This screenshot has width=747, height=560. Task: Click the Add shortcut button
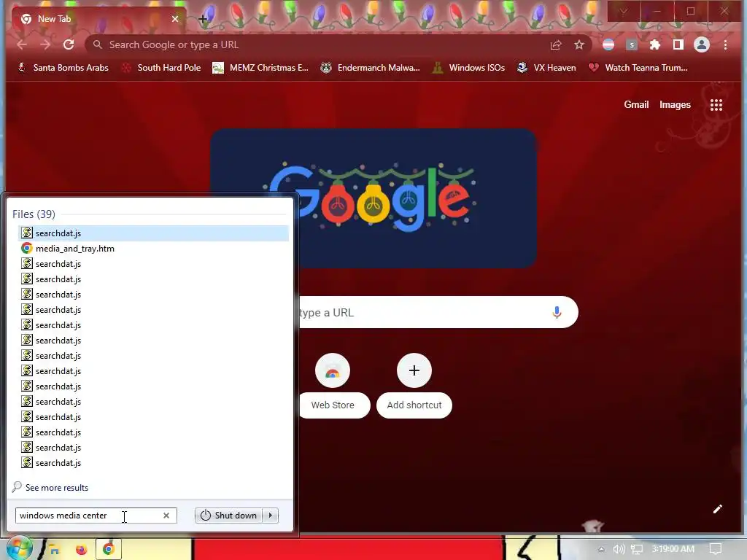click(x=414, y=386)
